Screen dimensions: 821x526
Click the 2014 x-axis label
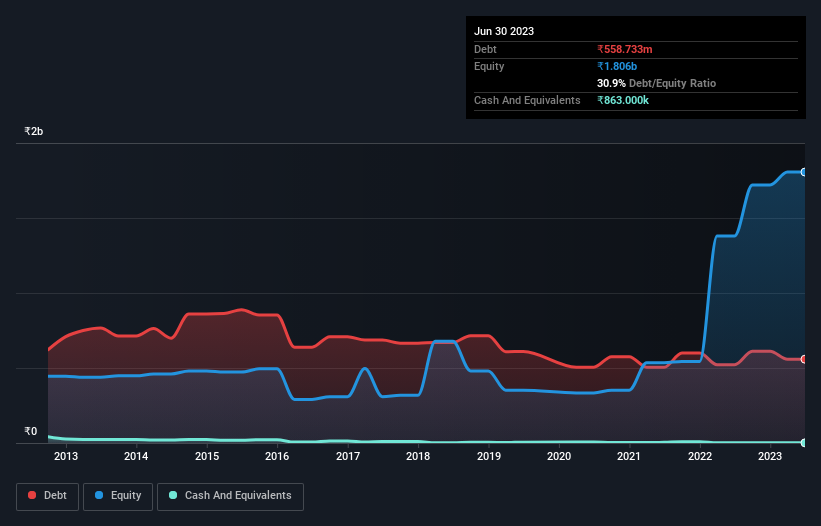pos(136,456)
